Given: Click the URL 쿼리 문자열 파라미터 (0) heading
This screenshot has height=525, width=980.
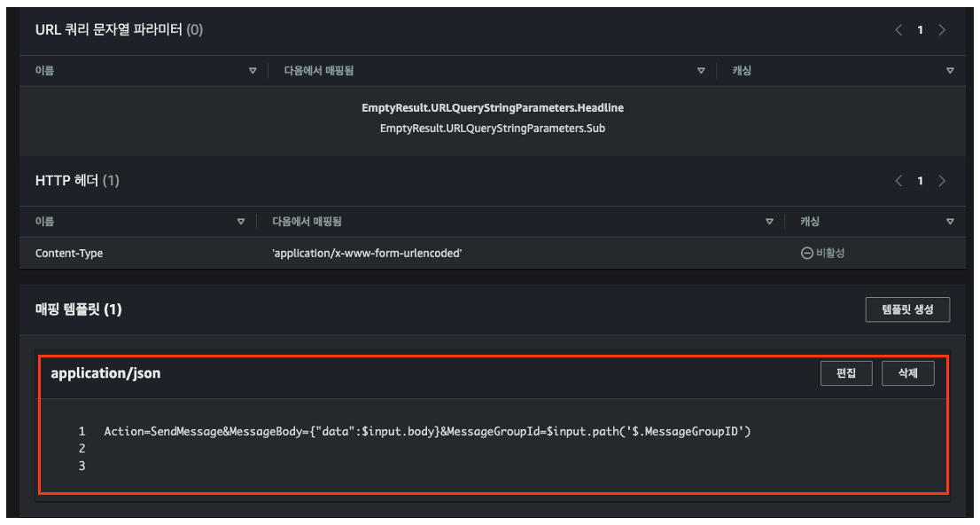Looking at the screenshot, I should click(x=120, y=30).
